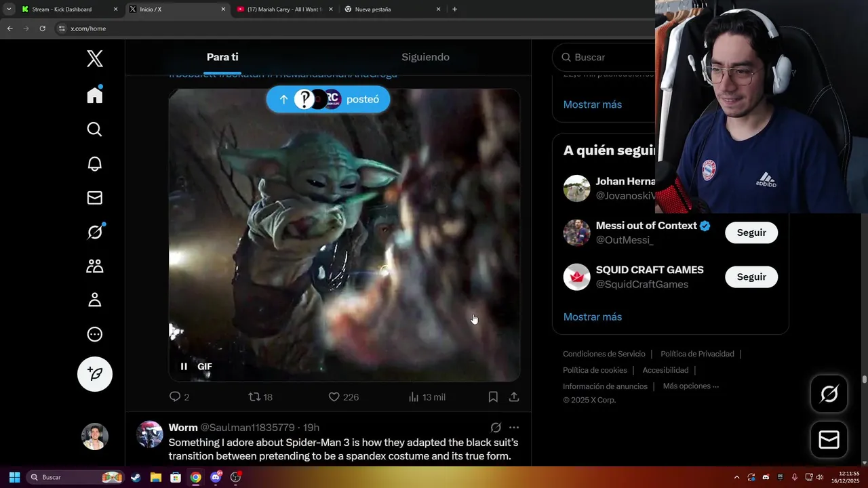Image resolution: width=868 pixels, height=488 pixels.
Task: Open Communities people icon
Action: click(95, 266)
